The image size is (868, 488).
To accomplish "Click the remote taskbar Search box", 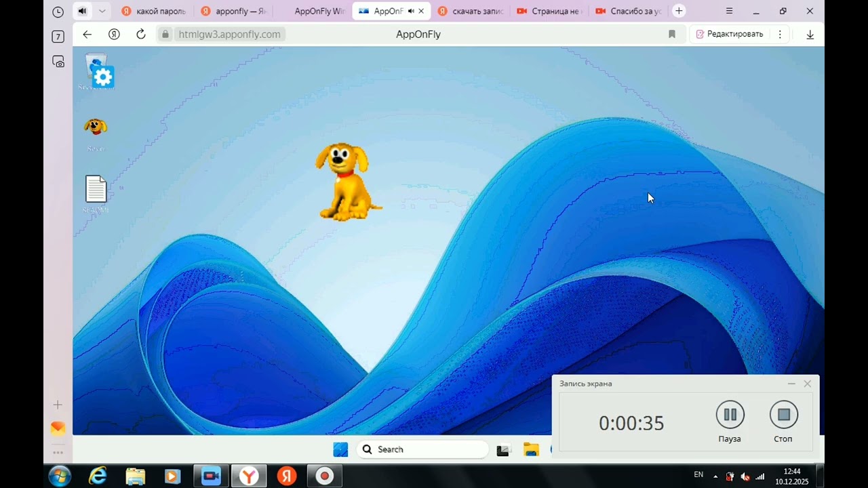I will pos(422,449).
